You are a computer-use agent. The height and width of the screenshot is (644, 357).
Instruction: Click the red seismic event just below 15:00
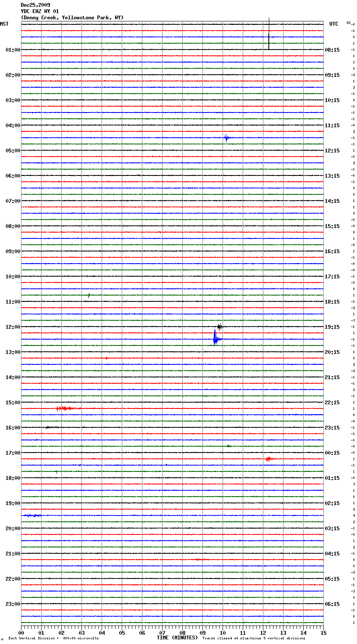(x=67, y=408)
